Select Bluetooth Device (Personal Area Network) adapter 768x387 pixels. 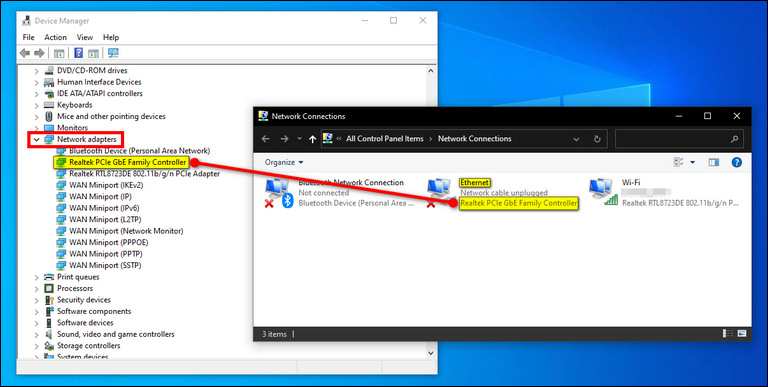tap(140, 150)
